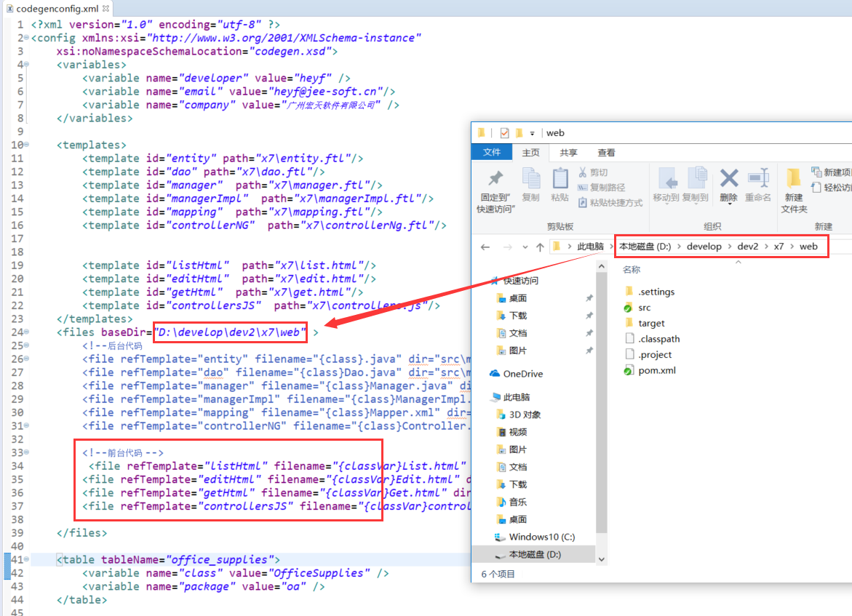The width and height of the screenshot is (852, 616).
Task: Collapse the variables block at line 4
Action: [26, 64]
